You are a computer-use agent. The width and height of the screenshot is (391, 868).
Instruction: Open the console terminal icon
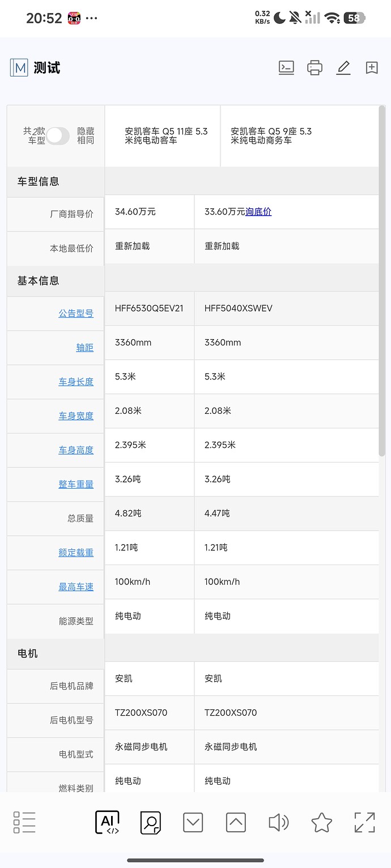pyautogui.click(x=286, y=67)
